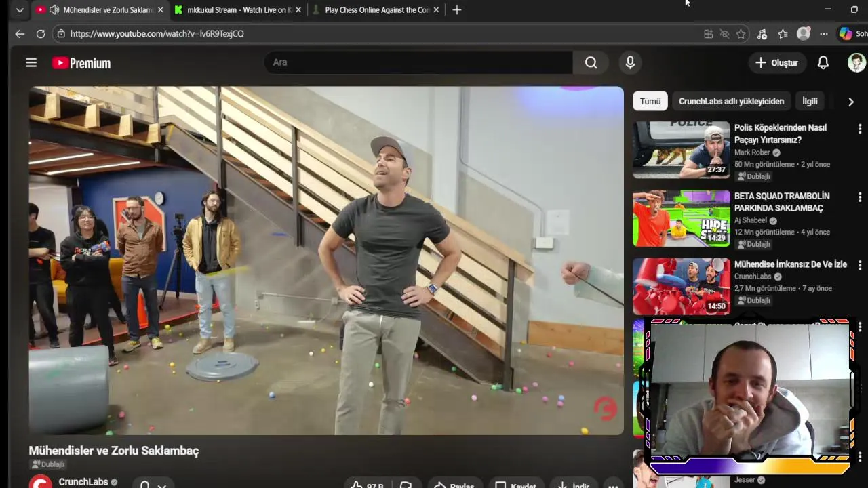Reload the page with refresh icon

[x=41, y=33]
